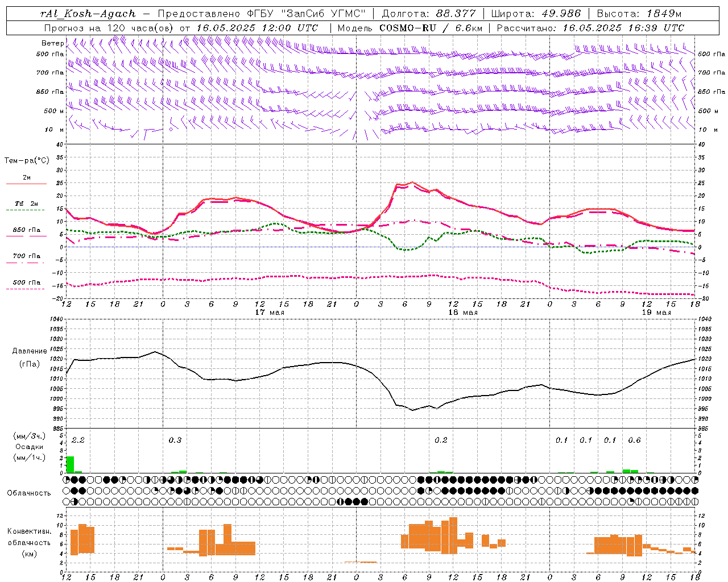The height and width of the screenshot is (582, 728).
Task: Click the Высота: 1849м header field
Action: pyautogui.click(x=639, y=14)
